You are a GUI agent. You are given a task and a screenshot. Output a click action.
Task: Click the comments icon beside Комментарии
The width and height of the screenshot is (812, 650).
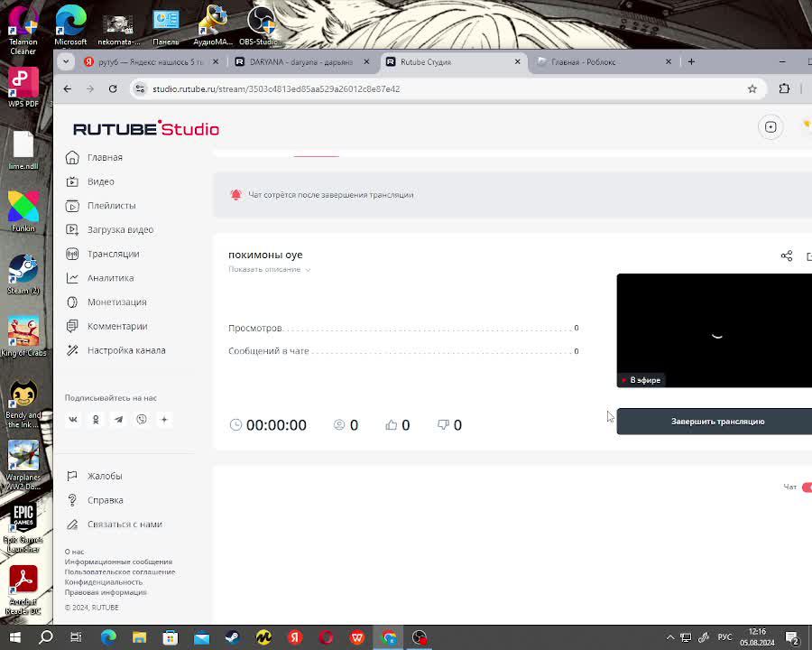pyautogui.click(x=72, y=326)
